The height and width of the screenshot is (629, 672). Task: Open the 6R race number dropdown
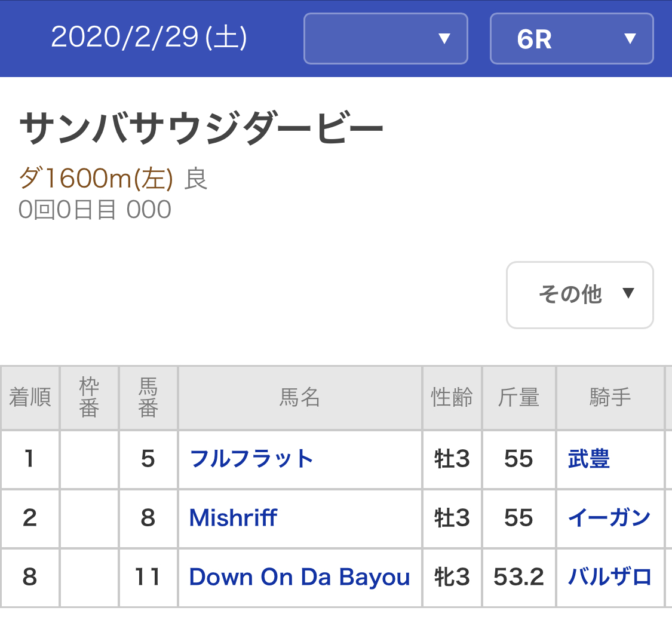click(571, 39)
